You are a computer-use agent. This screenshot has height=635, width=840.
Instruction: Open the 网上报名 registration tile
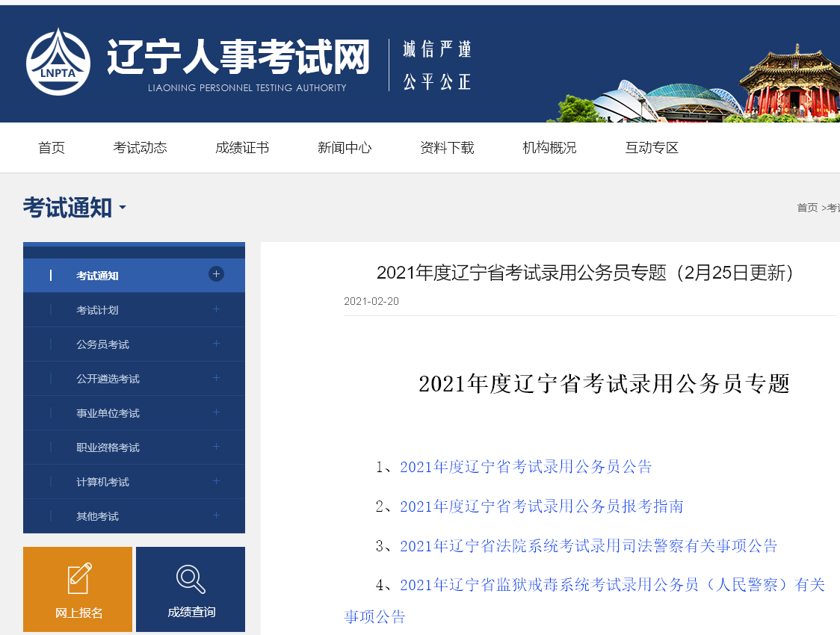tap(78, 589)
